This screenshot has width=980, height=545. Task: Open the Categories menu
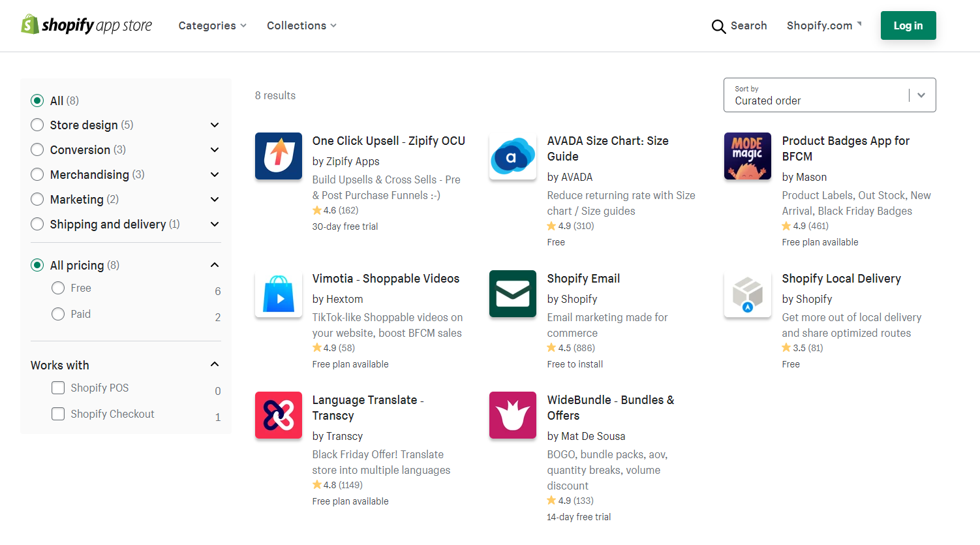212,25
